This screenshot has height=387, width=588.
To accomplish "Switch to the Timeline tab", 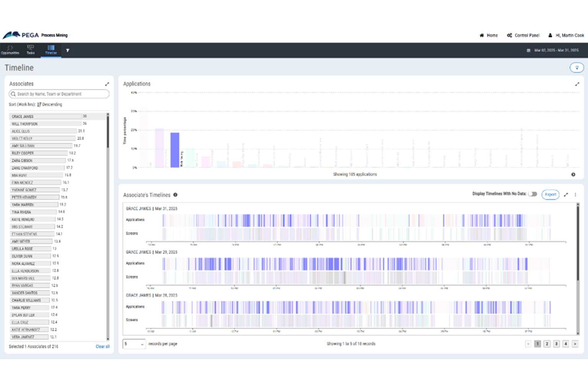I will coord(51,50).
